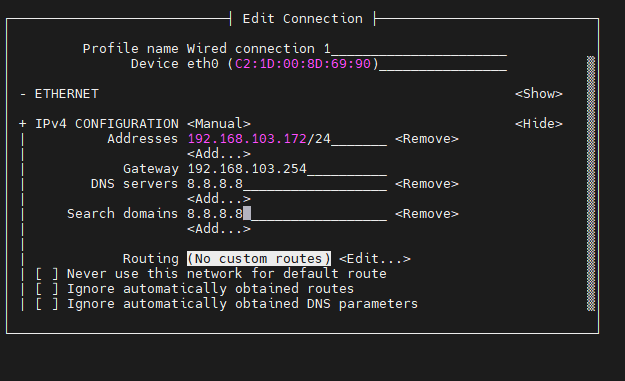The width and height of the screenshot is (625, 381).
Task: Add a new DNS server entry
Action: coord(219,199)
